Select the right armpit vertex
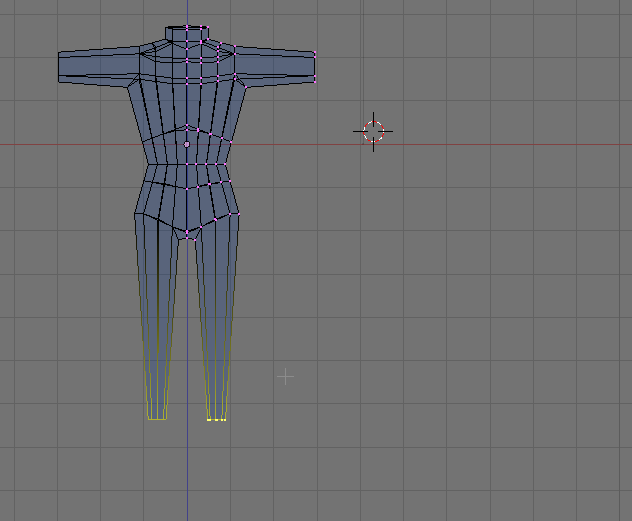 (x=245, y=87)
